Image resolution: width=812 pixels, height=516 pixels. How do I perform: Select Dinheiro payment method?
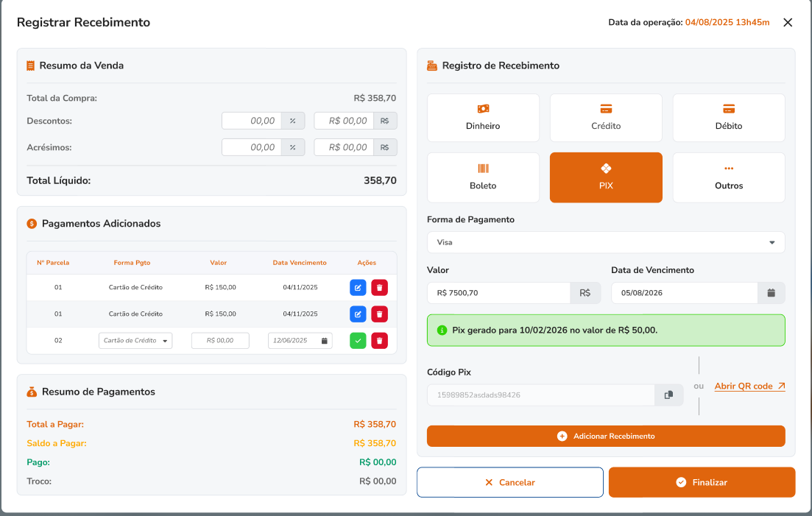[x=483, y=118]
